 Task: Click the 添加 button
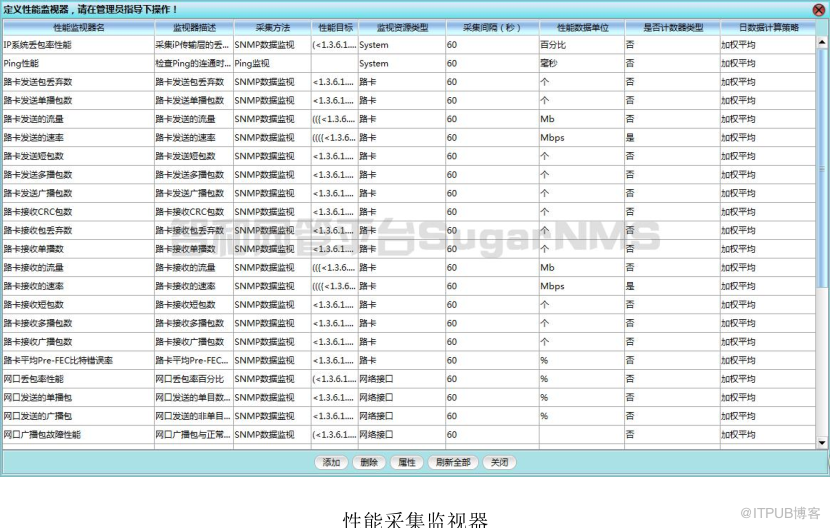[331, 462]
